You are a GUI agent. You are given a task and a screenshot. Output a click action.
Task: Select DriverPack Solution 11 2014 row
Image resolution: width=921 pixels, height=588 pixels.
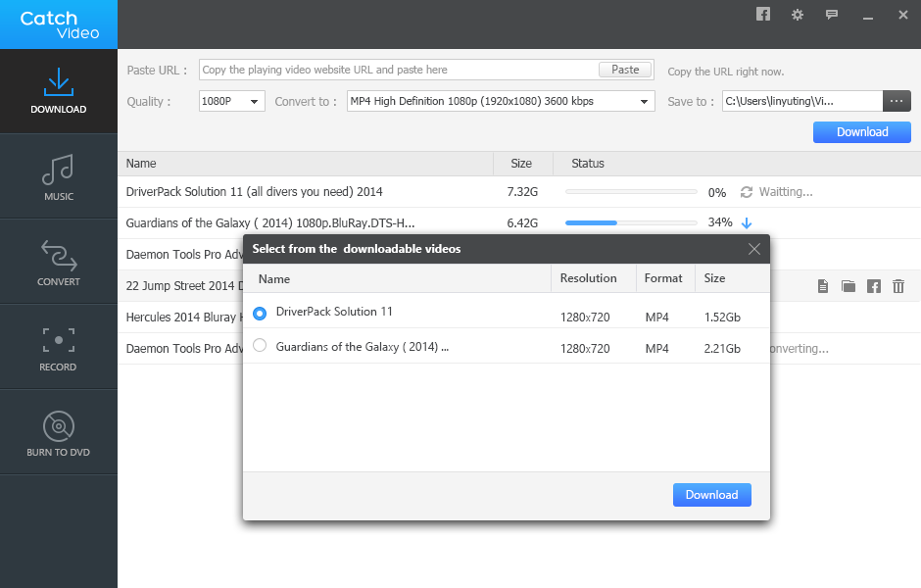click(x=519, y=191)
